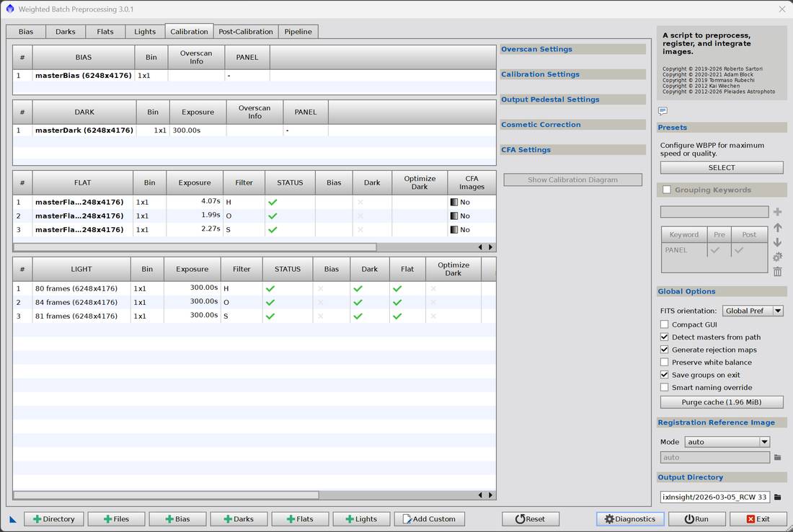
Task: Expand the Cosmetic Correction section
Action: [x=572, y=125]
